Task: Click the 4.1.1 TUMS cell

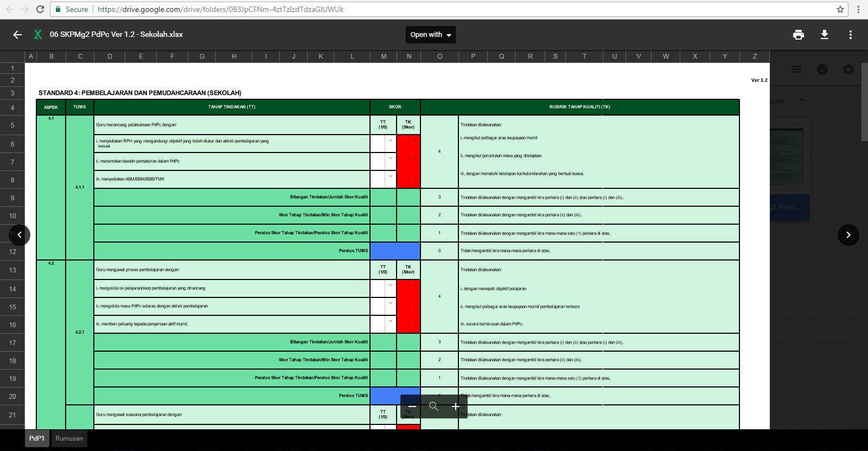Action: click(x=80, y=187)
